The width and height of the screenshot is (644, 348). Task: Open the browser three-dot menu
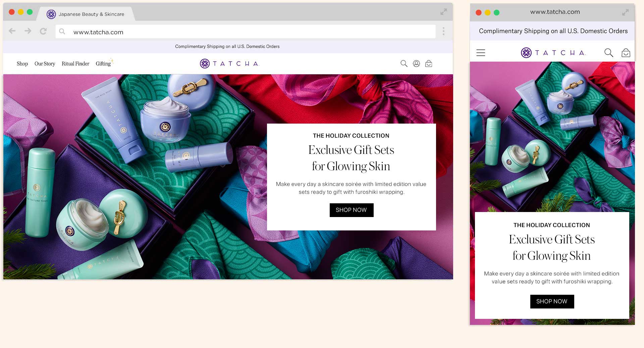443,31
